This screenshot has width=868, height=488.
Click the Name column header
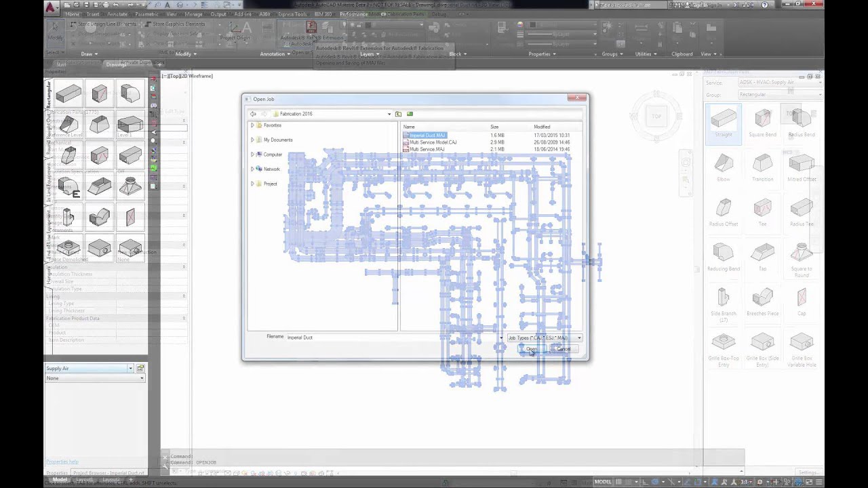[x=409, y=127]
